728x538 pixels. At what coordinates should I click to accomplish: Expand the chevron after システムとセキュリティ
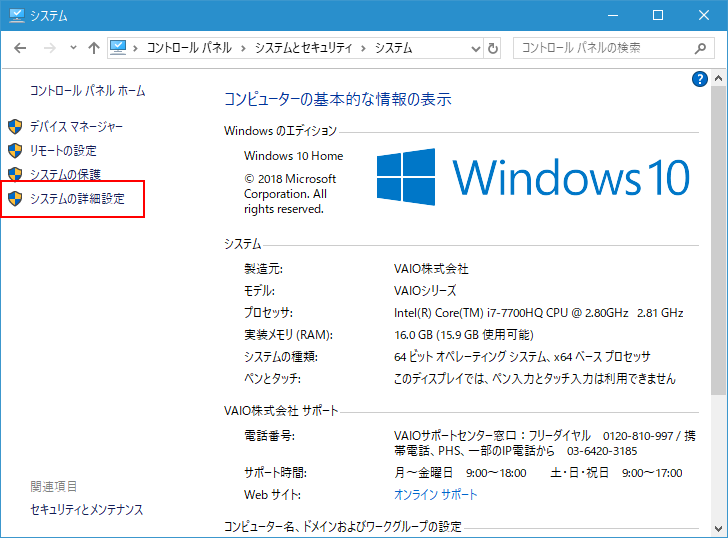coord(363,48)
